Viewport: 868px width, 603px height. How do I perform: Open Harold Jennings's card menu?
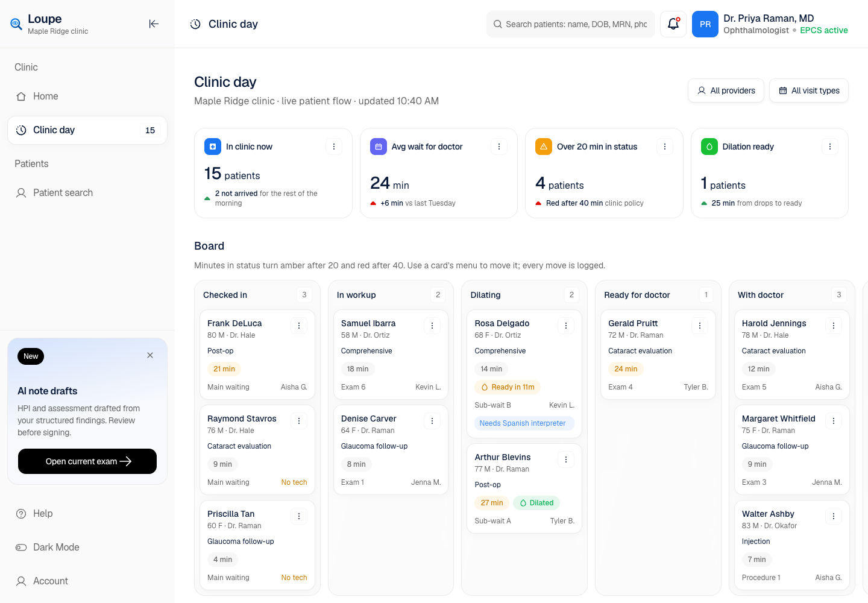(834, 326)
